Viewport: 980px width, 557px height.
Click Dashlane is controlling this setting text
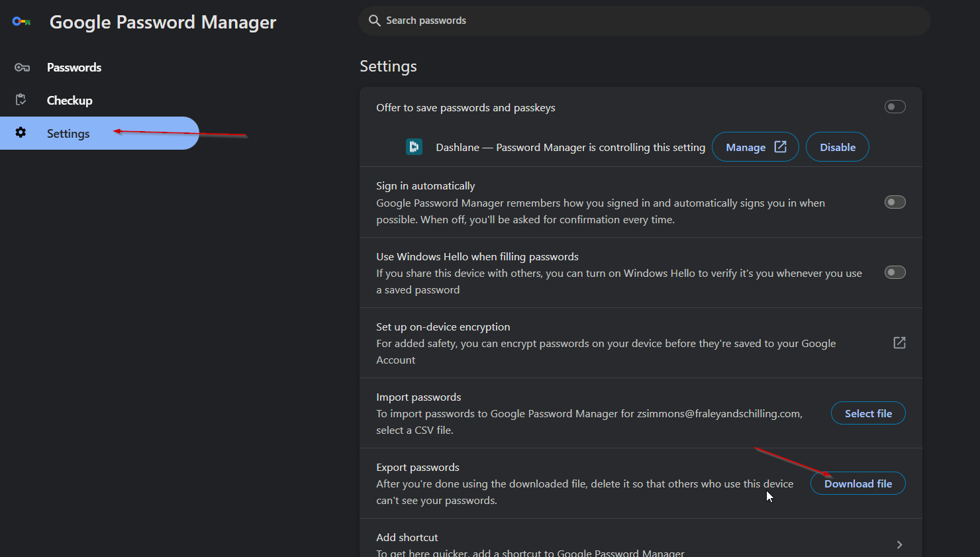click(x=571, y=147)
